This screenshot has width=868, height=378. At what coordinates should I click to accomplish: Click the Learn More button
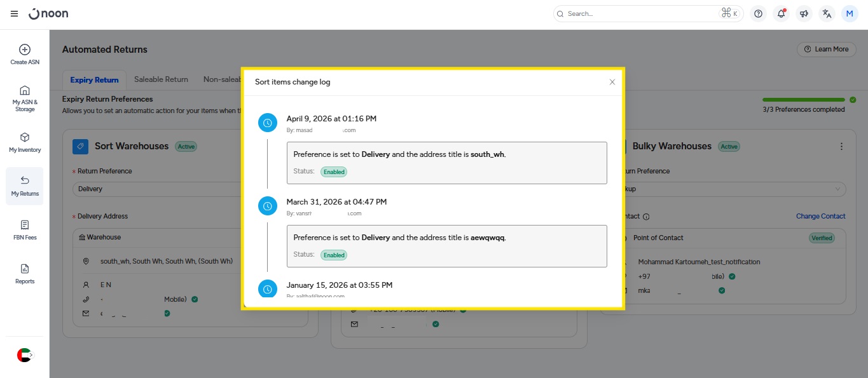[x=826, y=49]
